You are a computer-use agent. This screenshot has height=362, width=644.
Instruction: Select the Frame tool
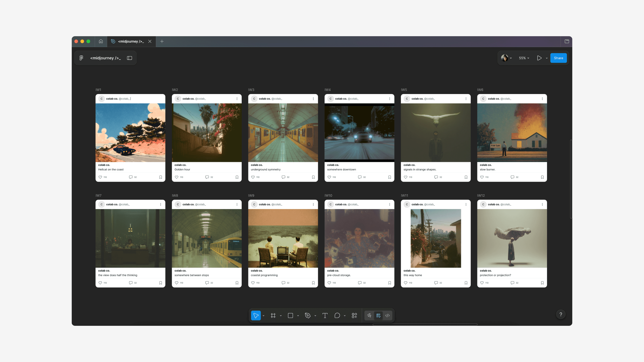(x=273, y=316)
